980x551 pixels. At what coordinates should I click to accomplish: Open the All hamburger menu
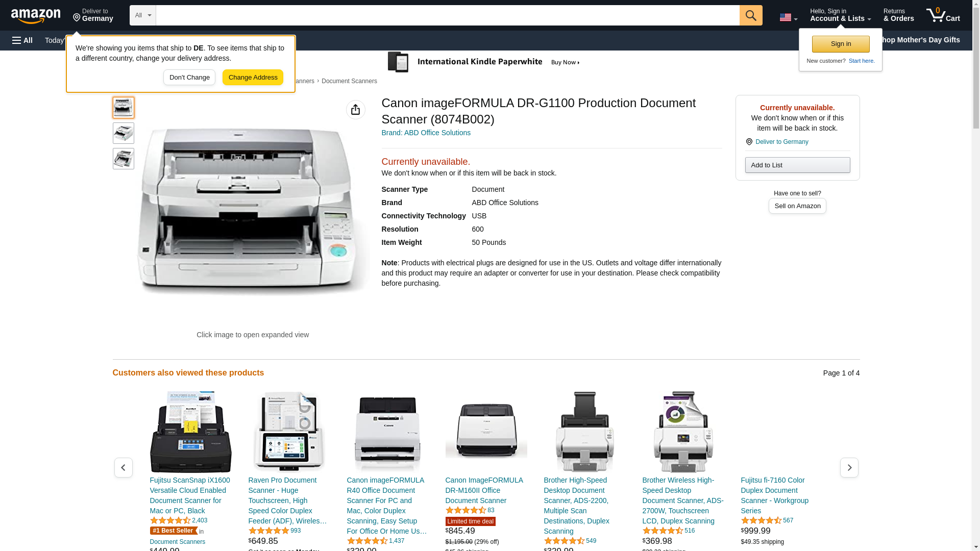tap(22, 40)
